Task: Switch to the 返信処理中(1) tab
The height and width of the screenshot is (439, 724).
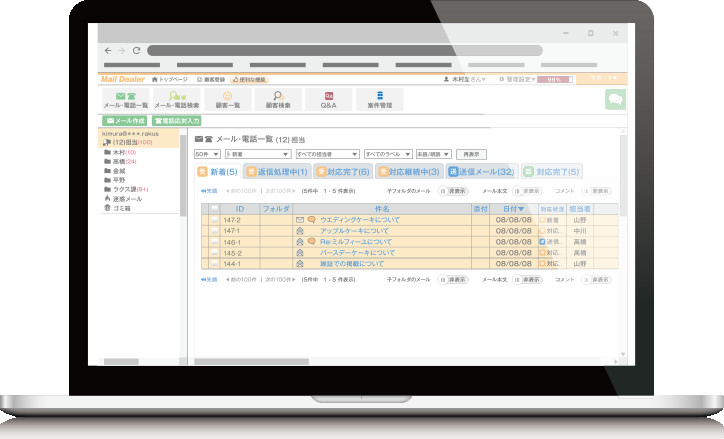Action: click(x=276, y=172)
